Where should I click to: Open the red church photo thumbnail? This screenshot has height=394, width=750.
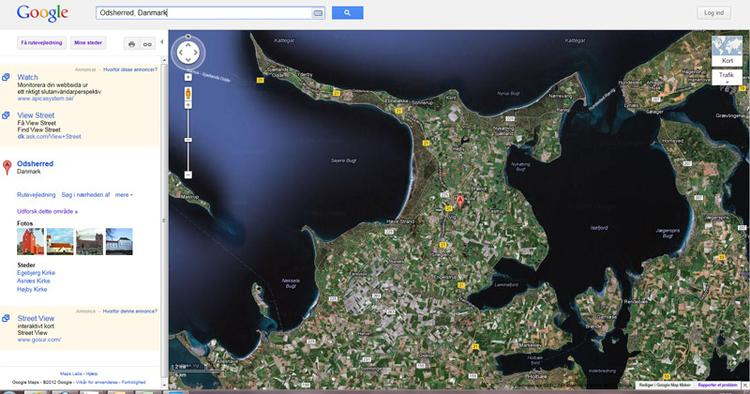30,241
